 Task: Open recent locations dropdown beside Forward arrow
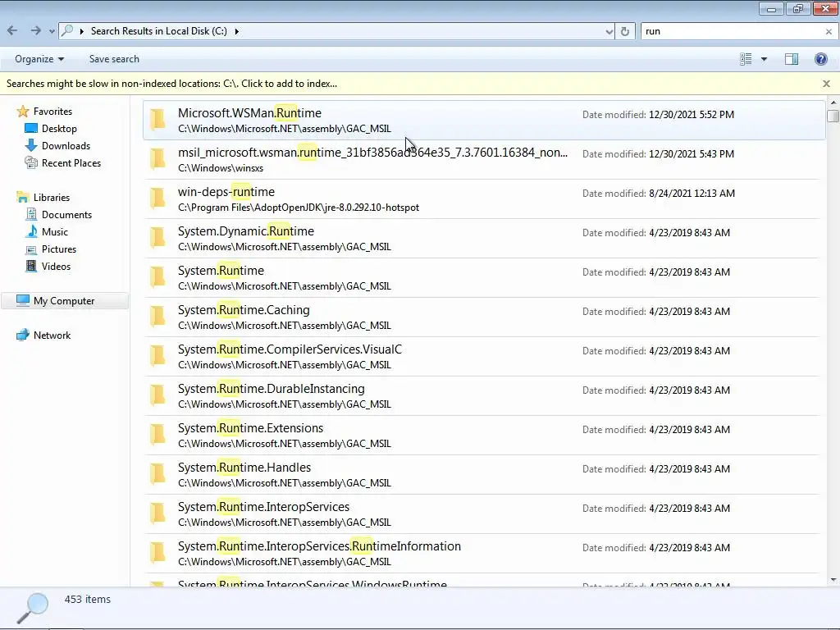52,32
